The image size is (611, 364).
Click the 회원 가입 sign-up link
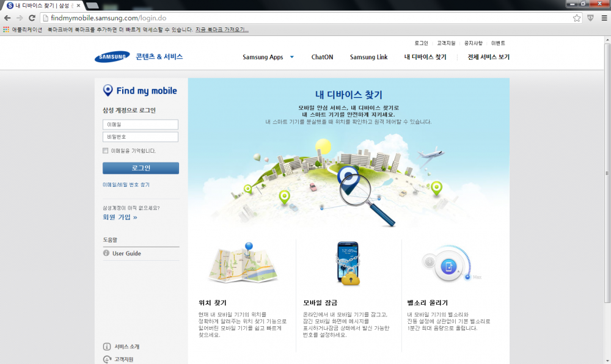tap(120, 217)
